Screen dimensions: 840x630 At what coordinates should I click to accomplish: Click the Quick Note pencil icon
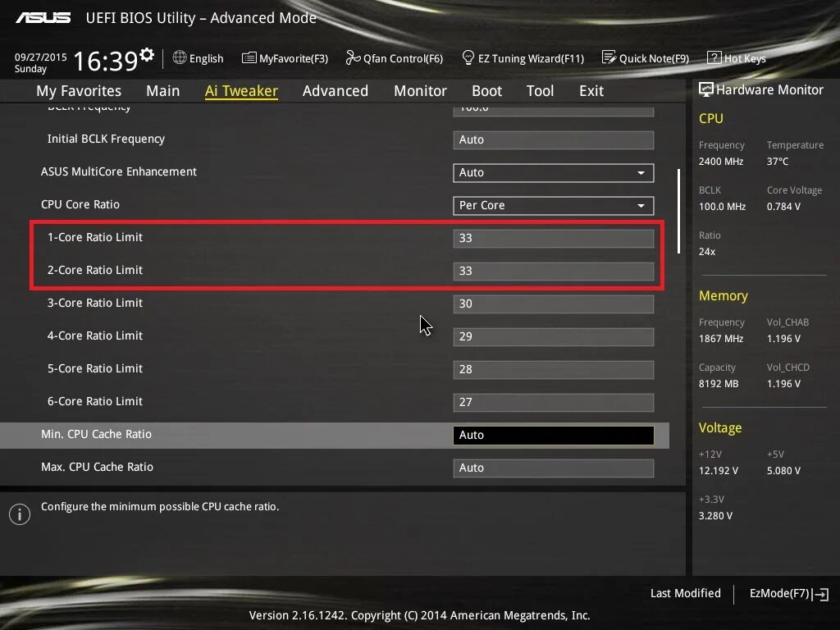click(x=609, y=57)
